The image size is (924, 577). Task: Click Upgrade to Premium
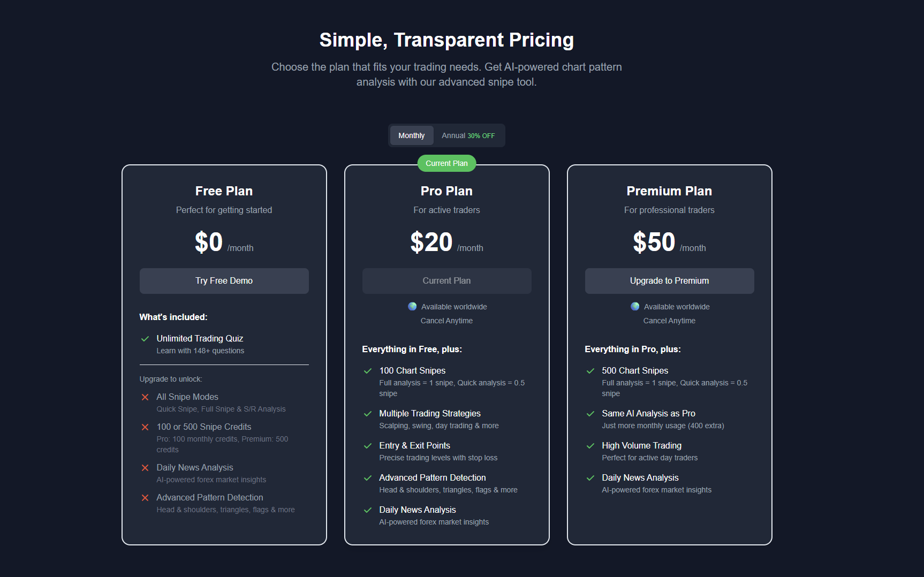point(669,280)
